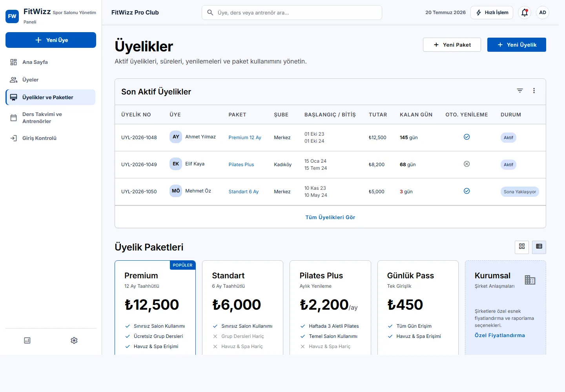The height and width of the screenshot is (392, 565).
Task: Switch packages to list view
Action: 539,247
